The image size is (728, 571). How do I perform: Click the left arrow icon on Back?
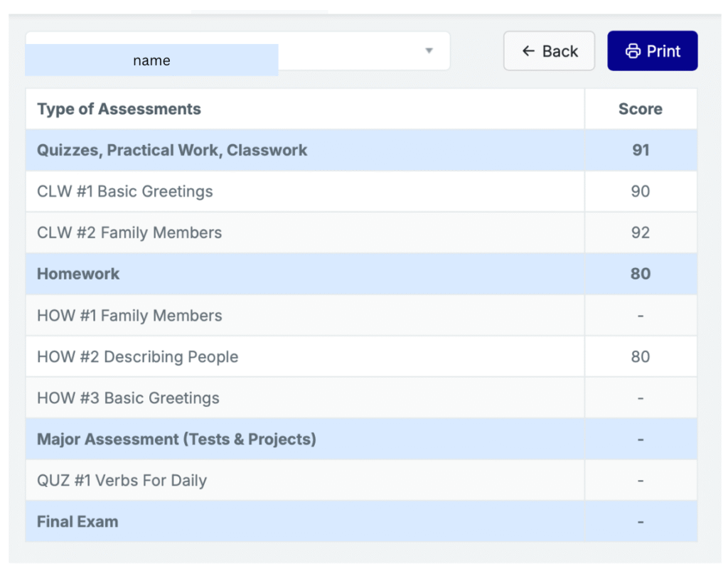point(528,51)
